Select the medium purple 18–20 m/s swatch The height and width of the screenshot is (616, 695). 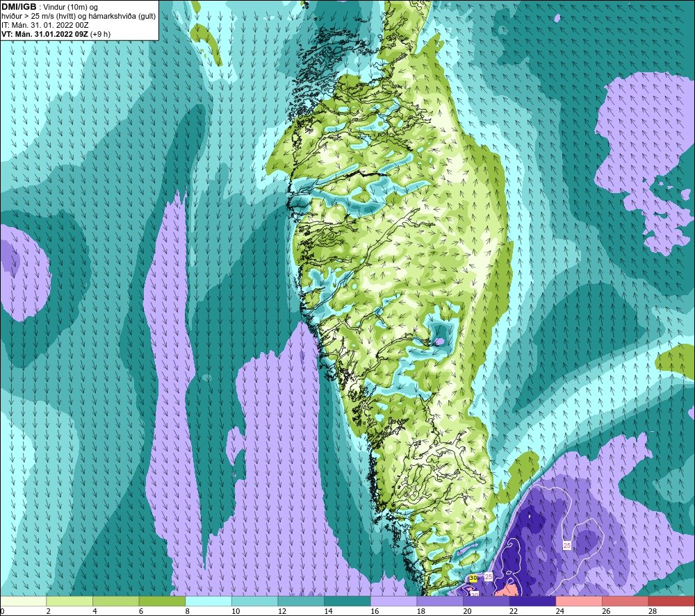[440, 601]
